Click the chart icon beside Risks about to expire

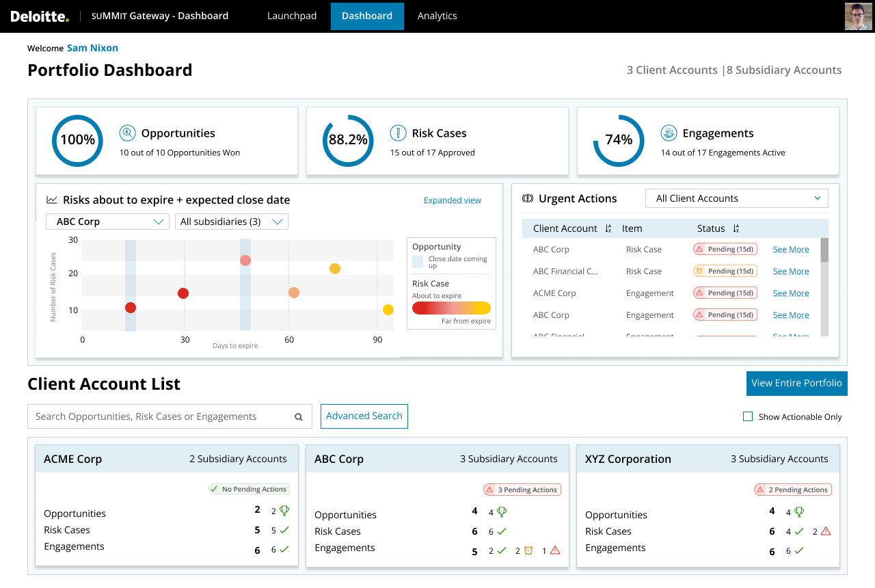pyautogui.click(x=52, y=200)
